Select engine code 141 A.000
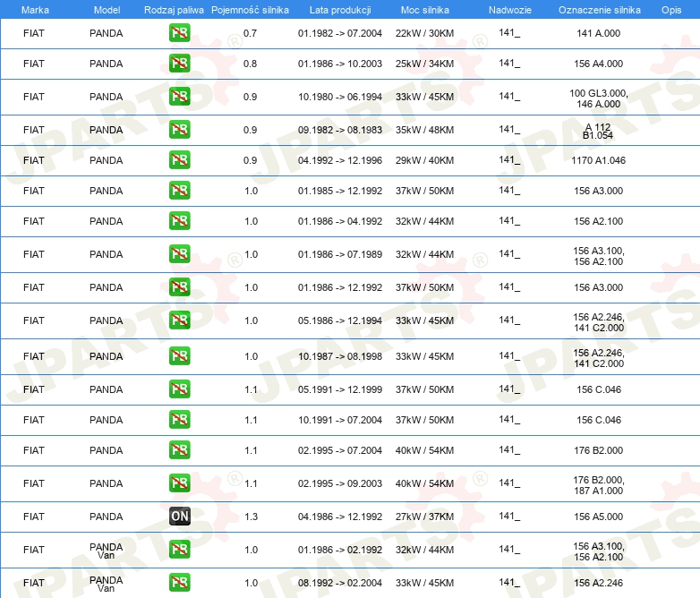 (x=598, y=33)
